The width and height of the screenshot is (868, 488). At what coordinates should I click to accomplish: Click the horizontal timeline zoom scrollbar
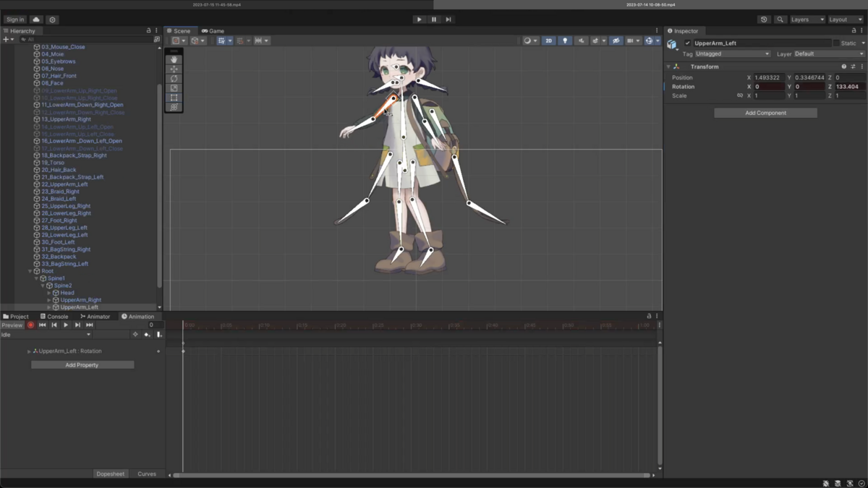(412, 475)
